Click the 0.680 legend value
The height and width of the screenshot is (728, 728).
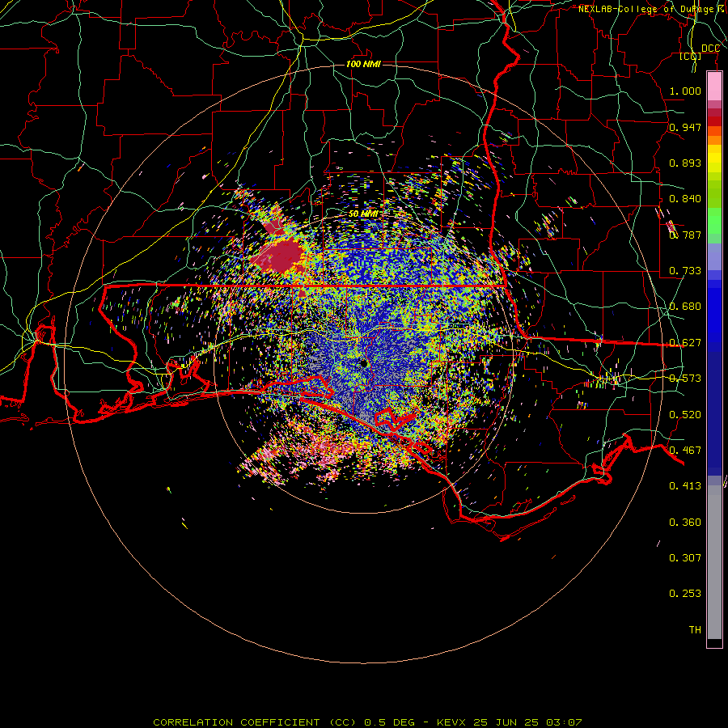click(685, 307)
